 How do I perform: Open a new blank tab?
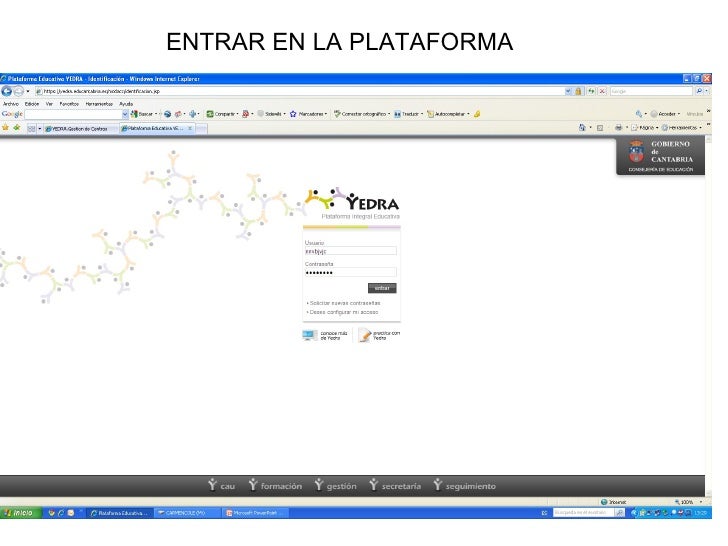(201, 129)
